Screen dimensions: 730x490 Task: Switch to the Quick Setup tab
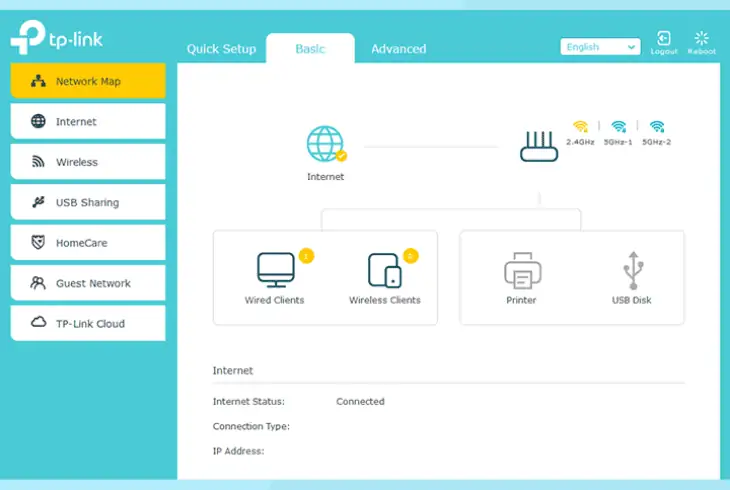coord(221,49)
